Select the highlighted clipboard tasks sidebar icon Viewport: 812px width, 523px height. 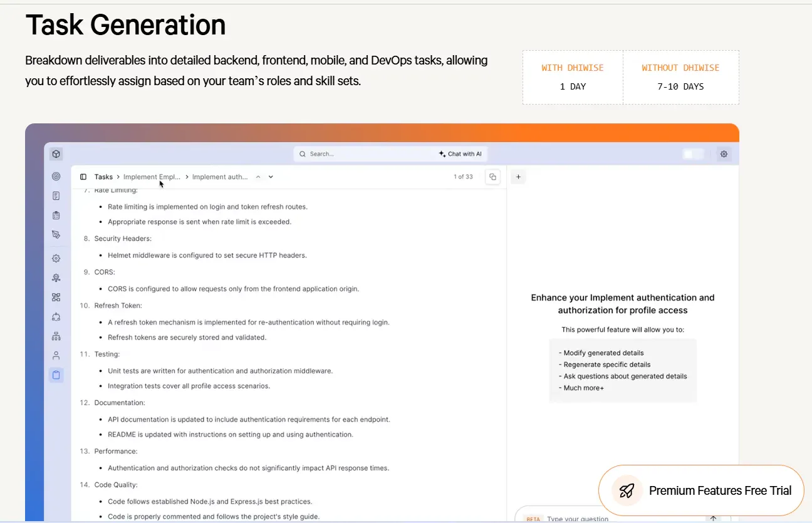pos(56,375)
